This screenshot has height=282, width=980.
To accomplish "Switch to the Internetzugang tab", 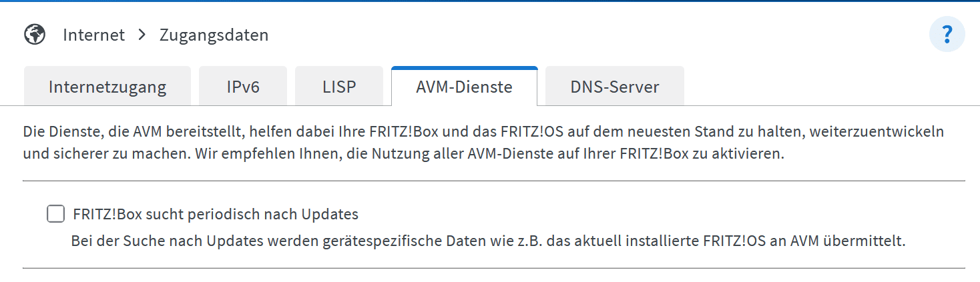I will point(107,87).
